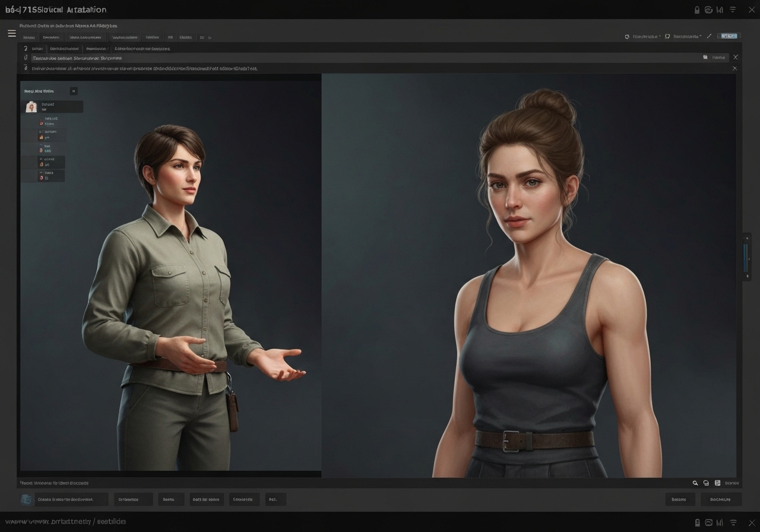The width and height of the screenshot is (760, 532).
Task: Select the second tab in the top tab row
Action: 51,37
